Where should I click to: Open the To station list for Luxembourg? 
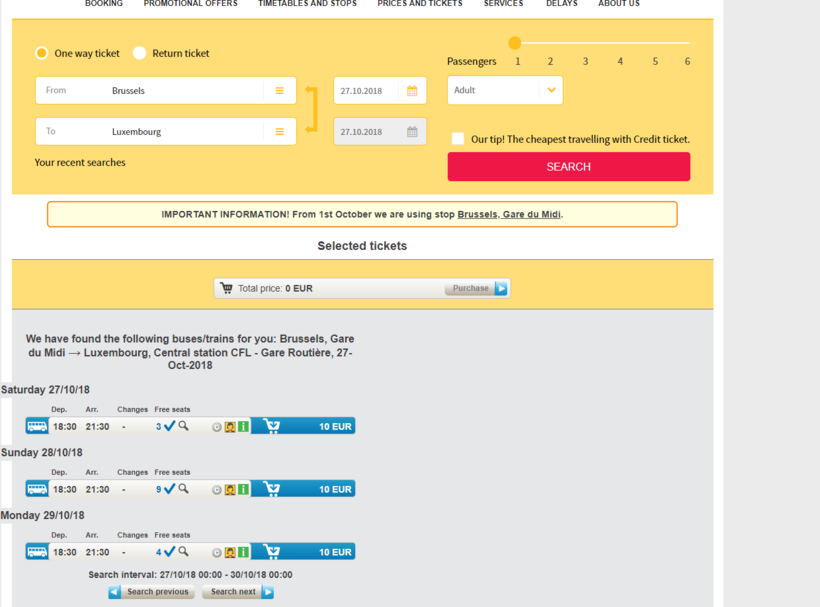[279, 132]
